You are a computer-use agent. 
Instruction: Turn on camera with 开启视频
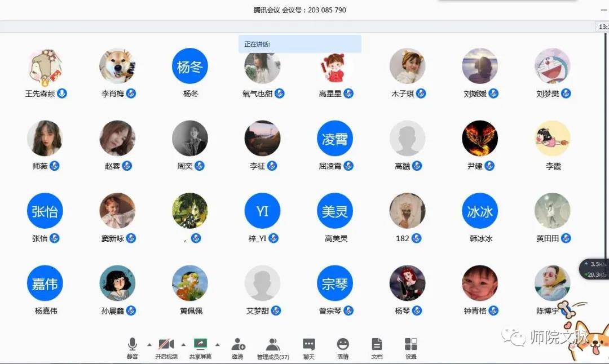(x=166, y=344)
